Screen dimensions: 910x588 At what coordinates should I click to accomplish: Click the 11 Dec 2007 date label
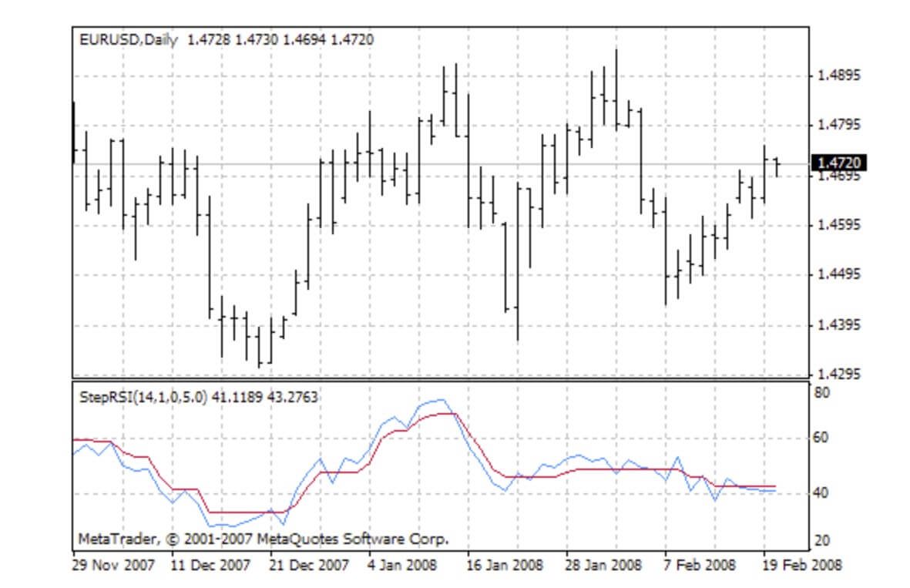(210, 565)
